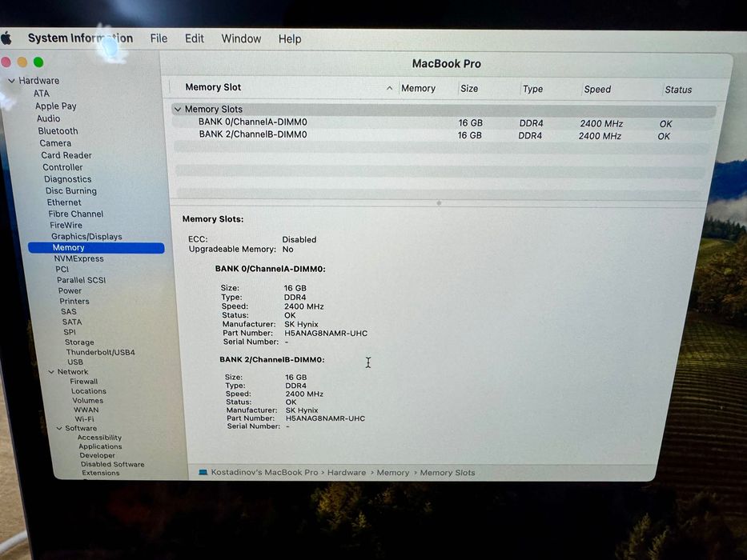Select USB in sidebar
747x560 pixels.
point(74,362)
